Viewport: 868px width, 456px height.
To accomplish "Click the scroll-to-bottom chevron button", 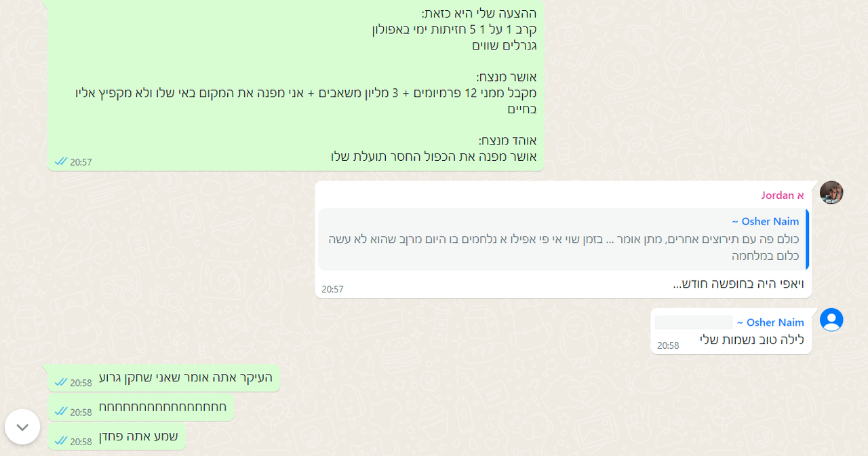I will click(x=22, y=427).
